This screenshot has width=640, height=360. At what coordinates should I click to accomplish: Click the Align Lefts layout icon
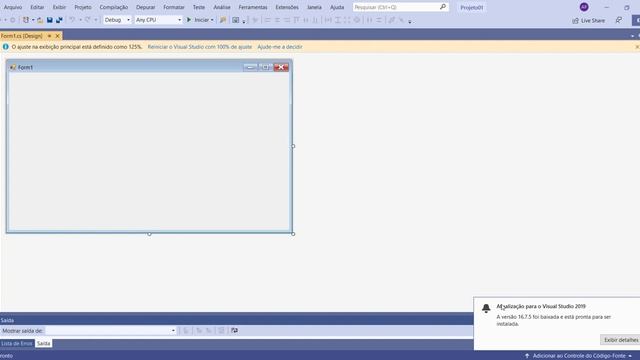click(x=267, y=20)
